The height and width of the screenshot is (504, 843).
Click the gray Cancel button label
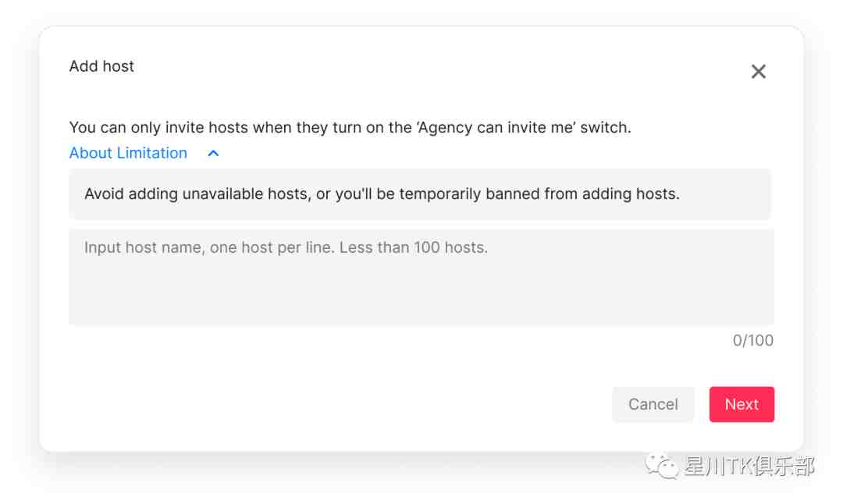pyautogui.click(x=653, y=404)
